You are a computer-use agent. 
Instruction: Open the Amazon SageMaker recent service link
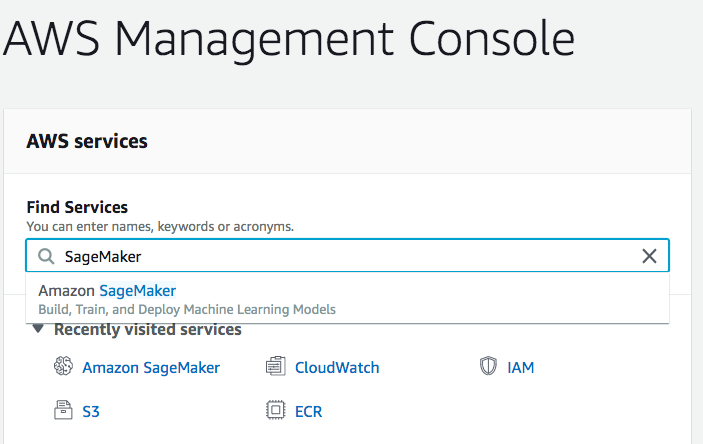click(x=151, y=368)
